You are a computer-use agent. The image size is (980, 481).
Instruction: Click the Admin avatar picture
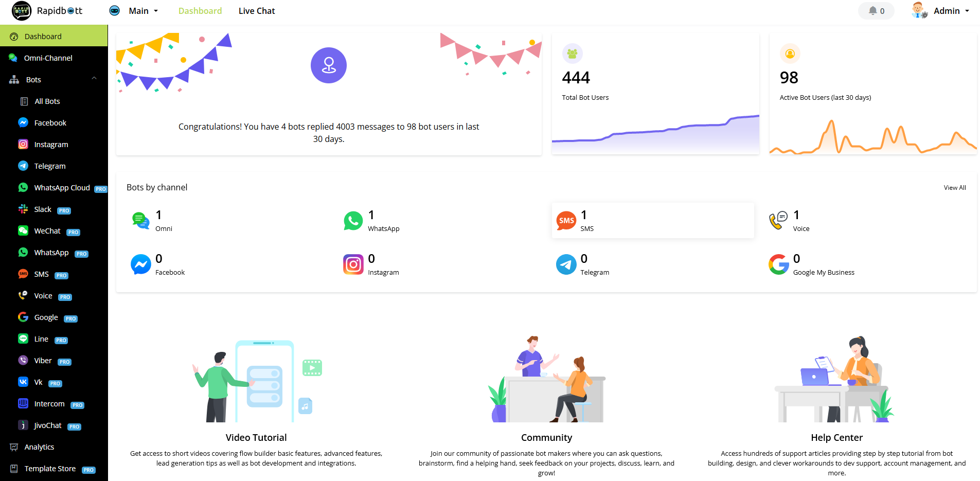[x=919, y=10]
